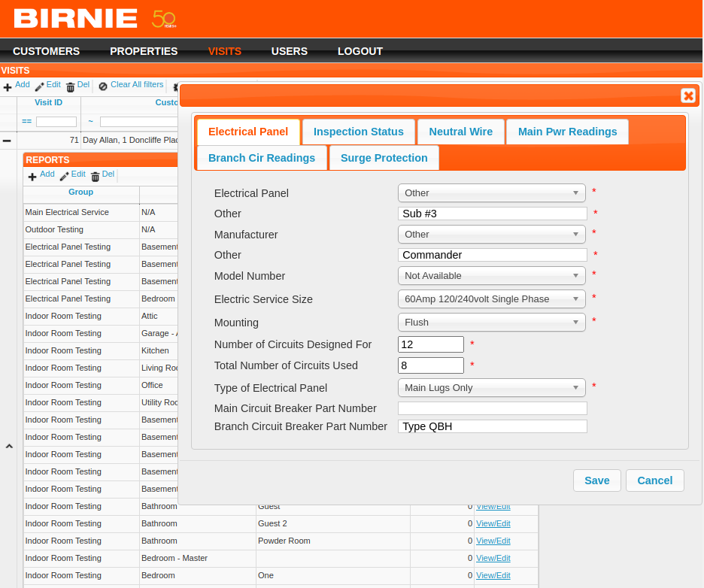Open View/Edit link for Powder Room
The image size is (704, 588).
pyautogui.click(x=493, y=541)
